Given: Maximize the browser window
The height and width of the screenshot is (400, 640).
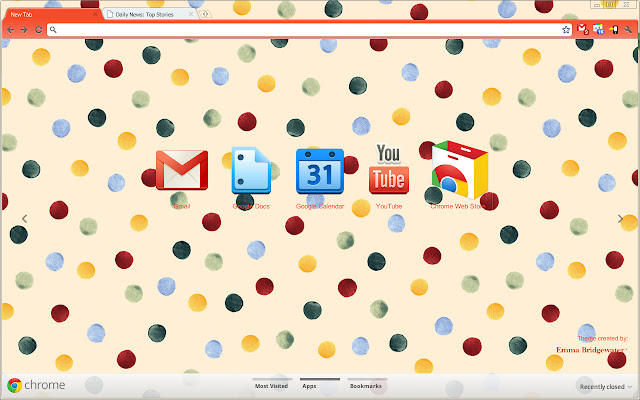Looking at the screenshot, I should point(609,4).
